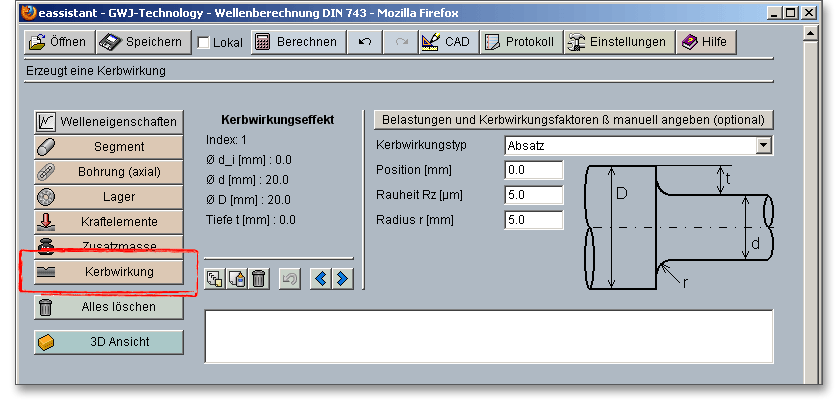Open the CAD export tool
This screenshot has height=400, width=838.
[445, 42]
